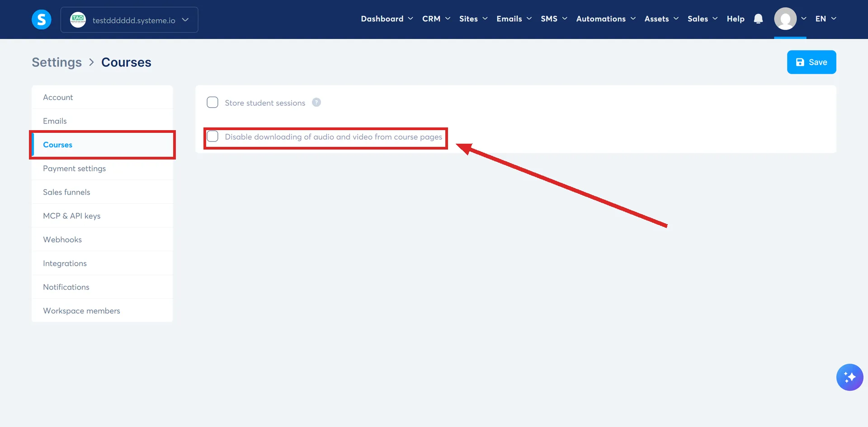This screenshot has height=427, width=868.
Task: Open the Assets dropdown menu
Action: tap(661, 19)
